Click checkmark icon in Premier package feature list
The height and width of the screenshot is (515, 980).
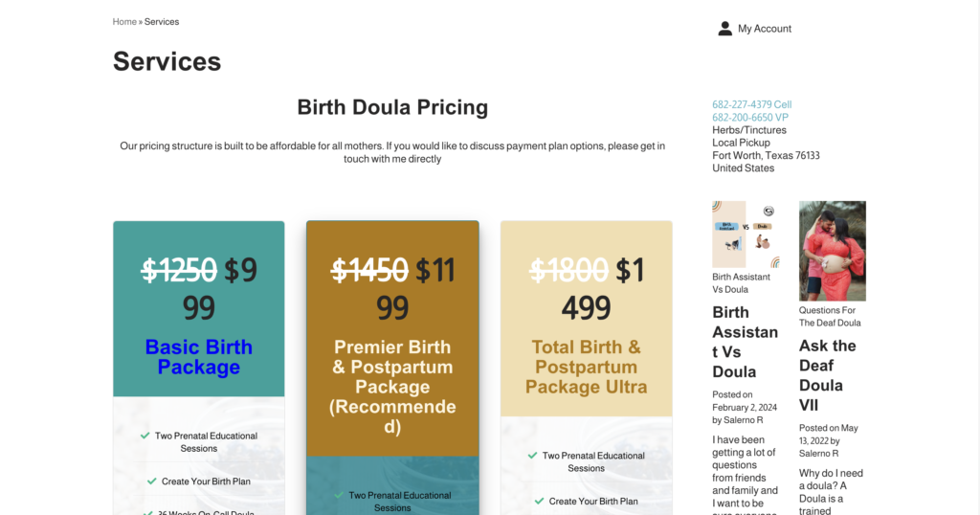pos(339,495)
